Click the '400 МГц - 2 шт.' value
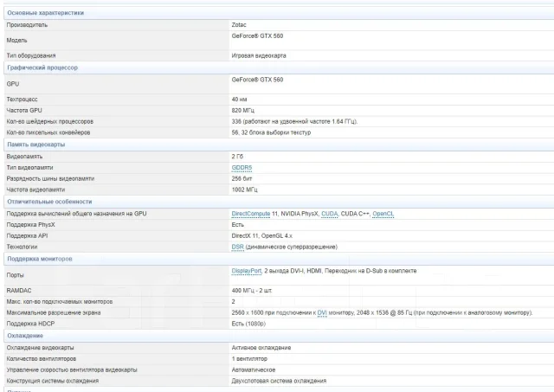Screen dimensions: 554x392 coord(252,291)
